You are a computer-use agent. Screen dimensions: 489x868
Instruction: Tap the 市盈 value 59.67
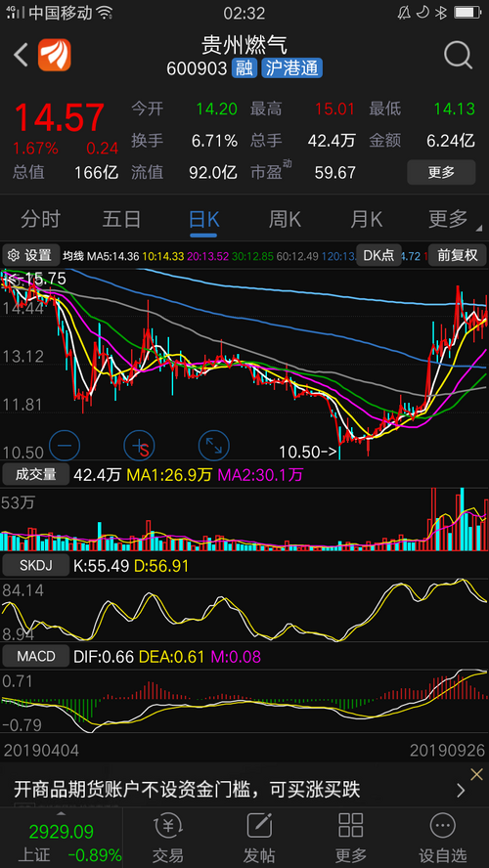click(x=335, y=173)
